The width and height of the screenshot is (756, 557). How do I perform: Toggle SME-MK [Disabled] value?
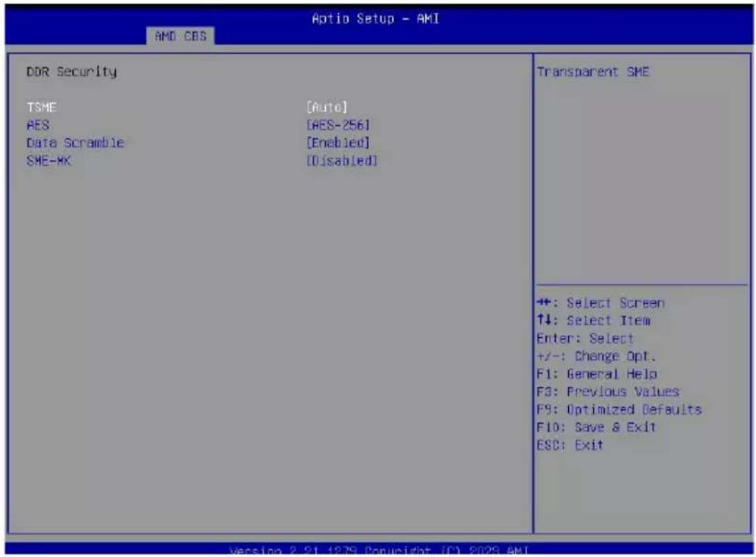click(x=342, y=161)
